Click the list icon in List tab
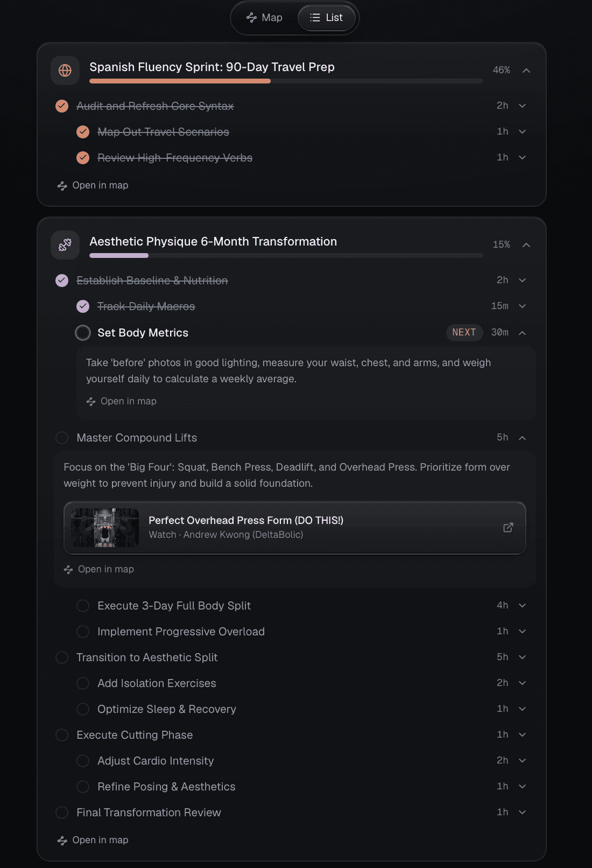 click(x=315, y=18)
